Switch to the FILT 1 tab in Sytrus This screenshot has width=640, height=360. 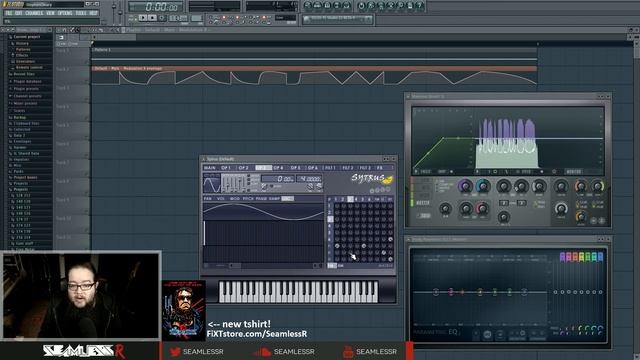330,168
